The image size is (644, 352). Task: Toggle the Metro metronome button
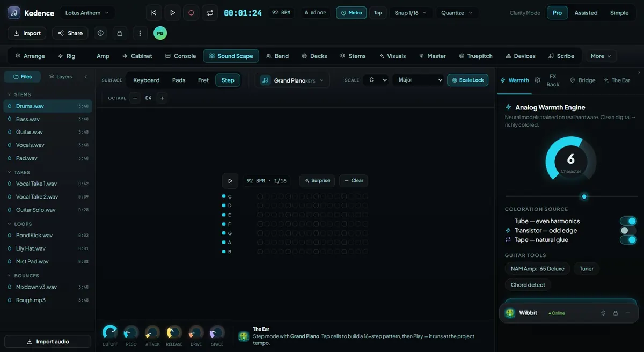point(352,12)
